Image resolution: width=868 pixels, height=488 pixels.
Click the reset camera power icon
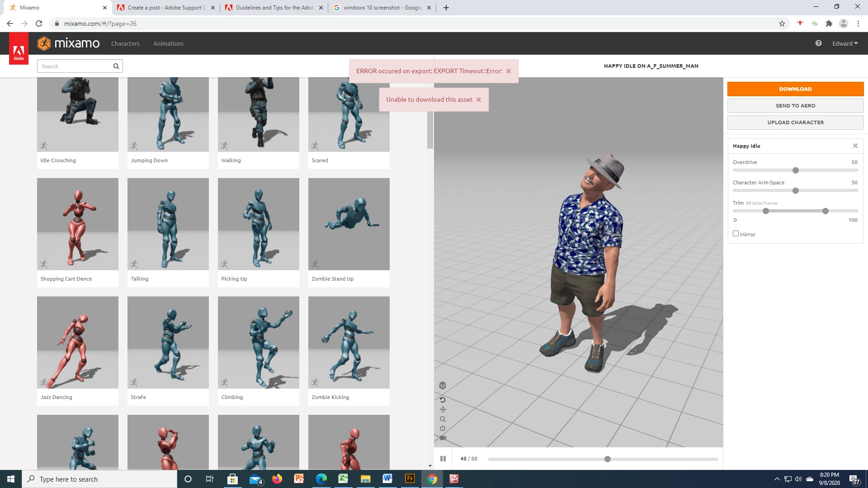pyautogui.click(x=443, y=428)
